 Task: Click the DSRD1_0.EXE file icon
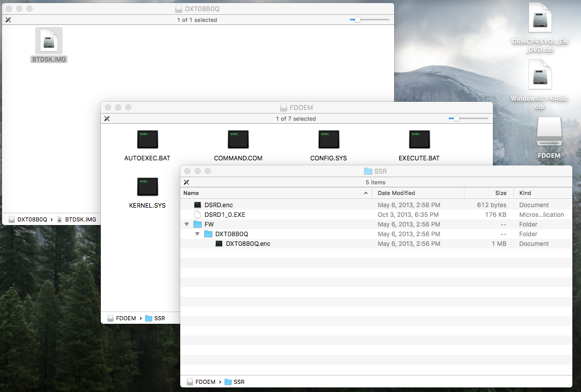click(x=198, y=214)
